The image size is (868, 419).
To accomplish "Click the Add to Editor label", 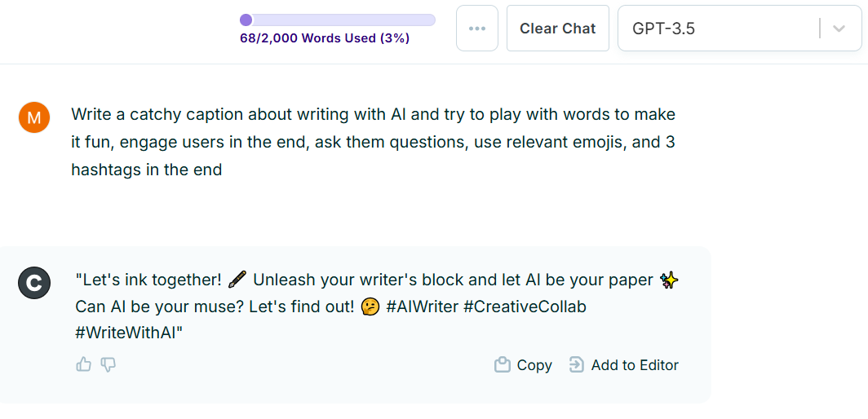I will [635, 365].
